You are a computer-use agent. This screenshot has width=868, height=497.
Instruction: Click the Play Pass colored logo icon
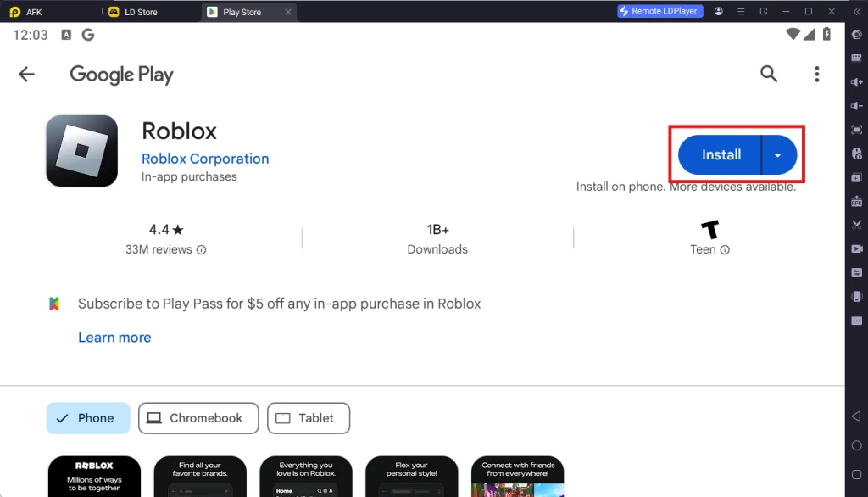tap(54, 304)
